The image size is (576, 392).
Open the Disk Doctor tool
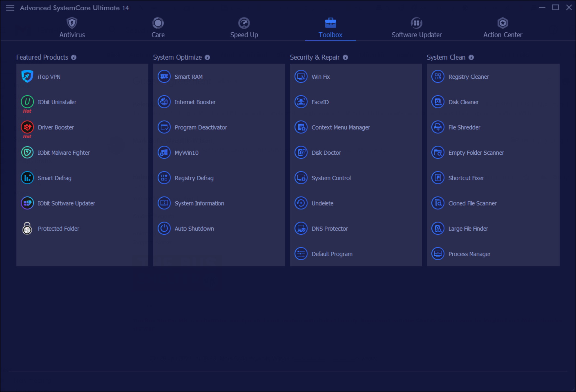(x=326, y=152)
